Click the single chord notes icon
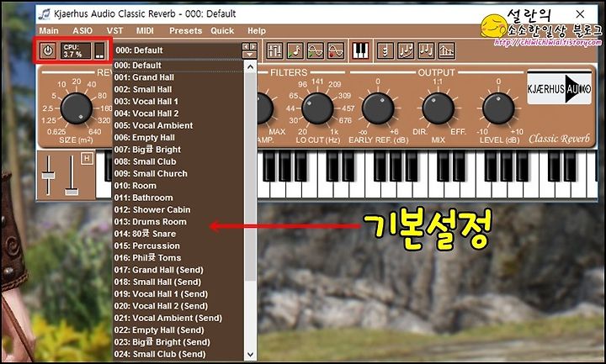The image size is (606, 364). 385,50
